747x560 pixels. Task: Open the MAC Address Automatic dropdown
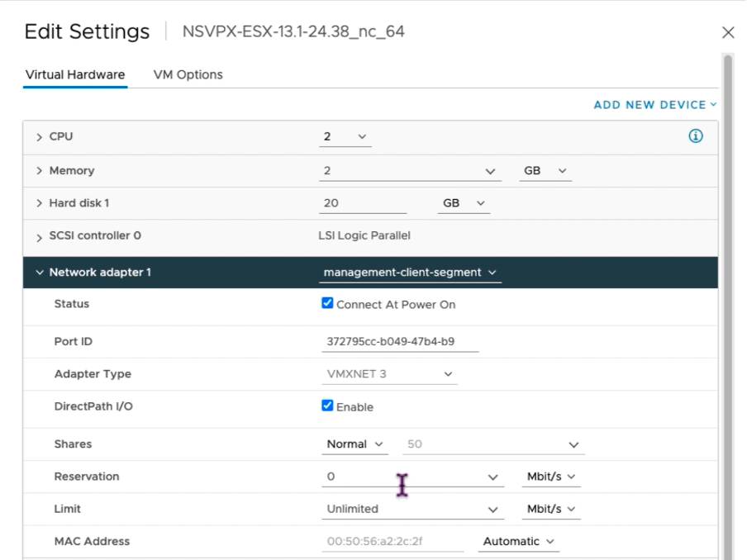[518, 542]
